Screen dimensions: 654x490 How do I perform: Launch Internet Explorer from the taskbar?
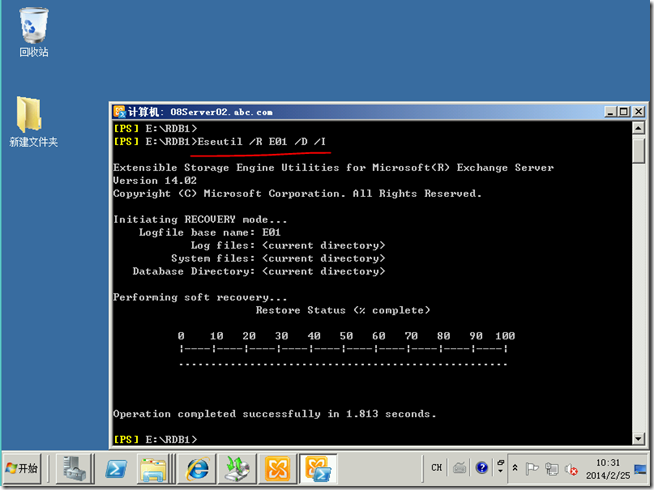(197, 468)
